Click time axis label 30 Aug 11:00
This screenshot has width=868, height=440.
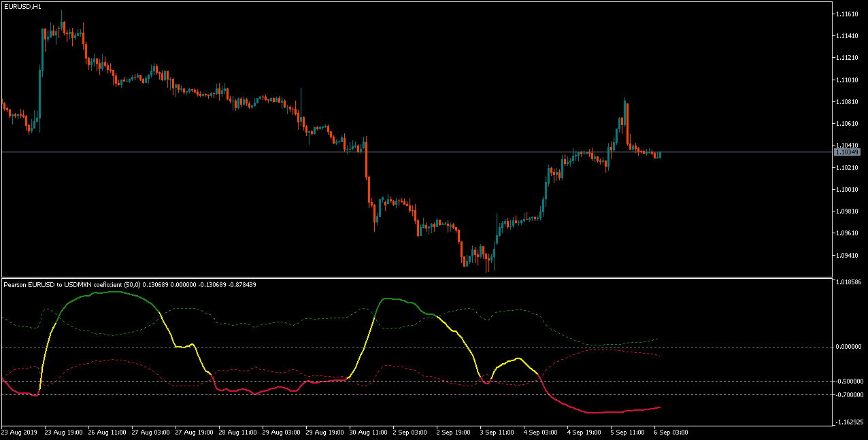369,432
